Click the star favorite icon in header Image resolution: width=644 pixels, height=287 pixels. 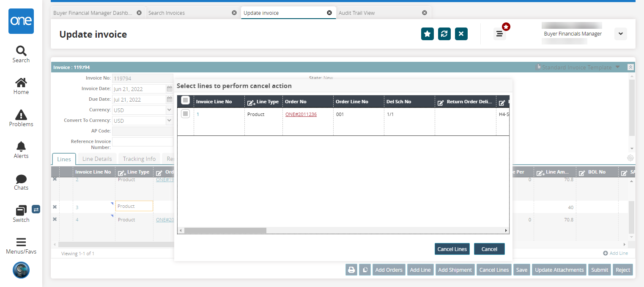point(428,34)
